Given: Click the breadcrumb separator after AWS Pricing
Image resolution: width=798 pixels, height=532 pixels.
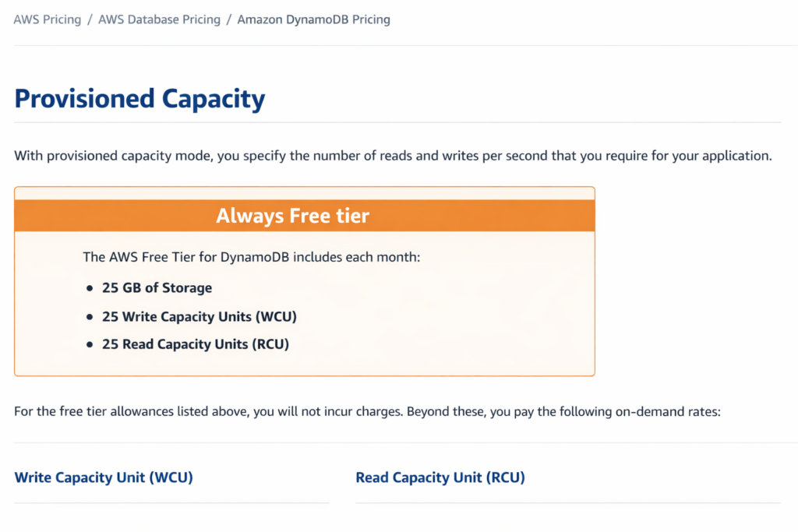Looking at the screenshot, I should pyautogui.click(x=87, y=19).
